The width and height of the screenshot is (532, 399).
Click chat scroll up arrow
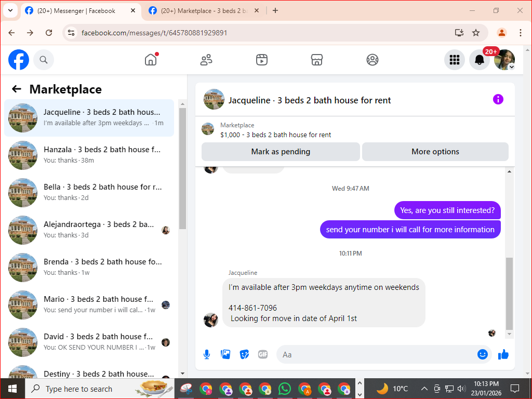[x=509, y=171]
